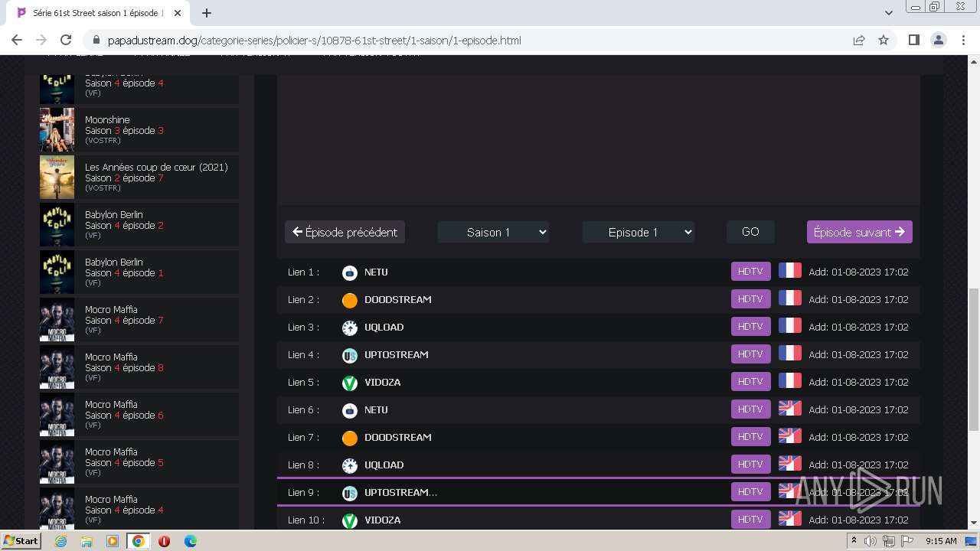
Task: Open Babylon Berlin Saison 4 épisode 2
Action: 139,224
